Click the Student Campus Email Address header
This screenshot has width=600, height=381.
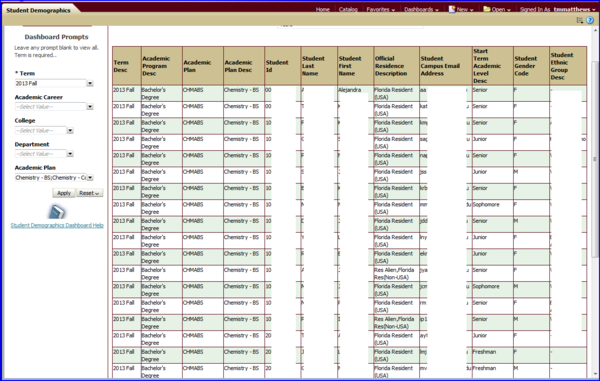(x=446, y=66)
